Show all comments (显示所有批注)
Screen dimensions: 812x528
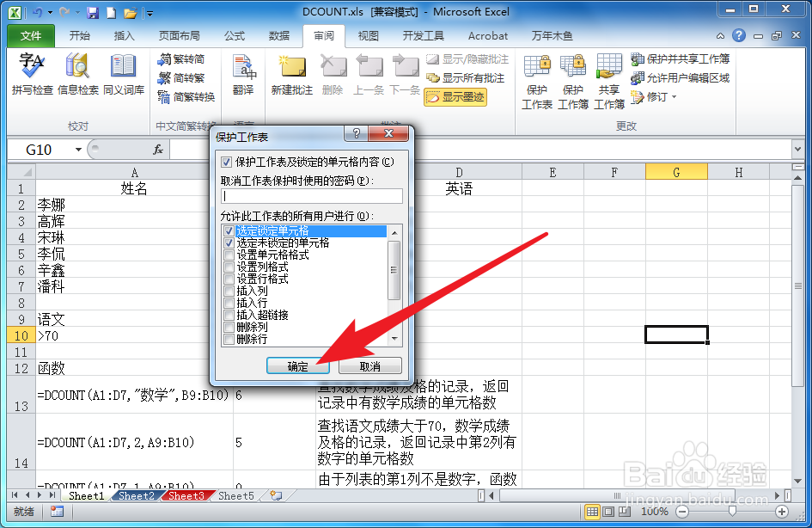coord(465,77)
